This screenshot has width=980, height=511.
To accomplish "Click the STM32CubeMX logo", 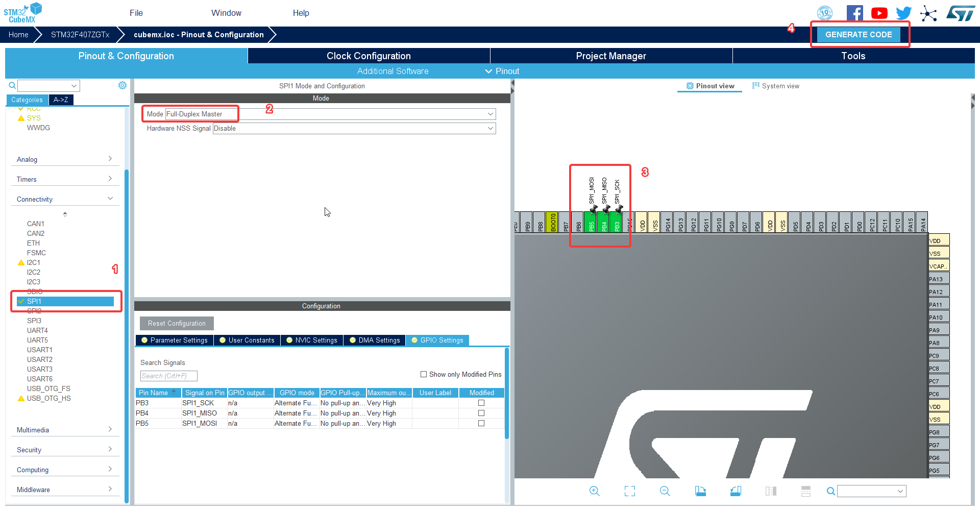I will coord(23,13).
